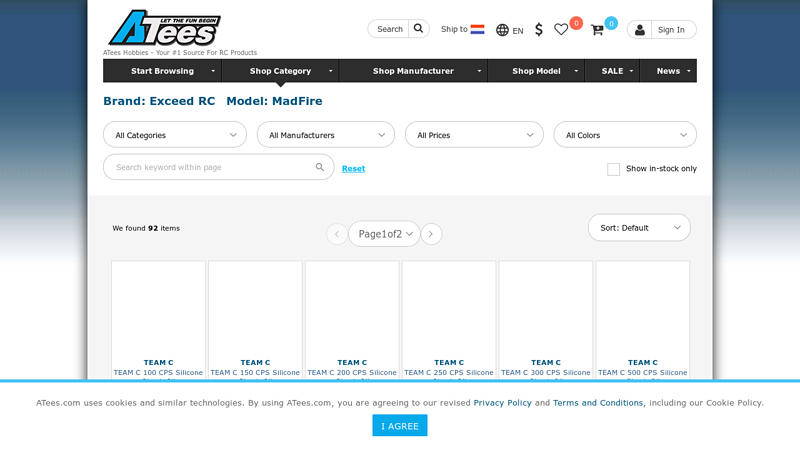Click the Ship to country flag

(478, 29)
